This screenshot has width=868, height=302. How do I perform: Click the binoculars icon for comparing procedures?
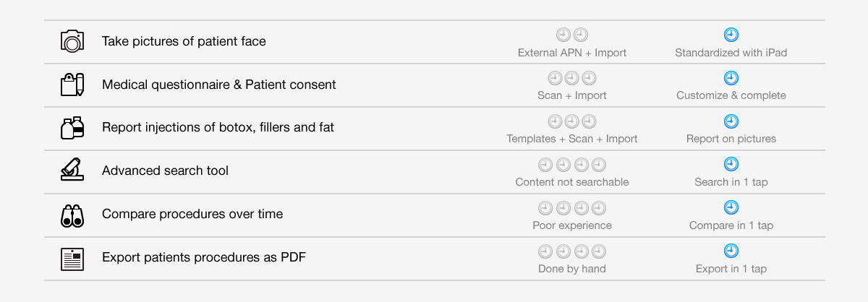click(x=72, y=215)
